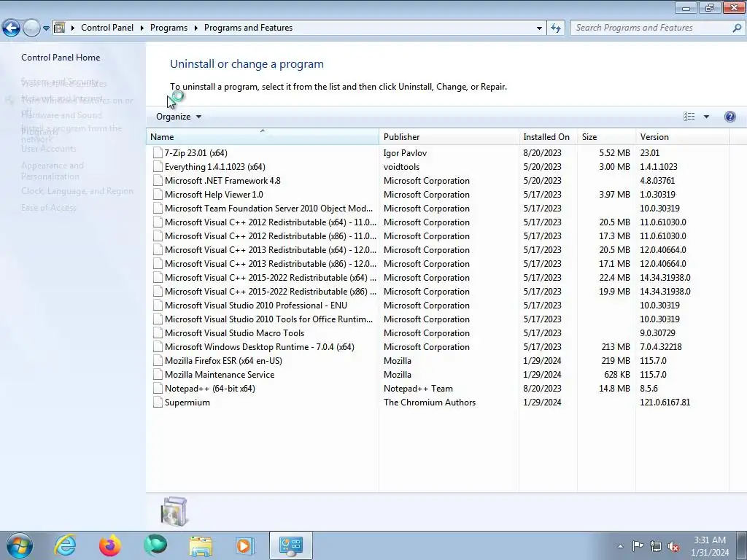
Task: Sort by Name column header
Action: tap(263, 136)
